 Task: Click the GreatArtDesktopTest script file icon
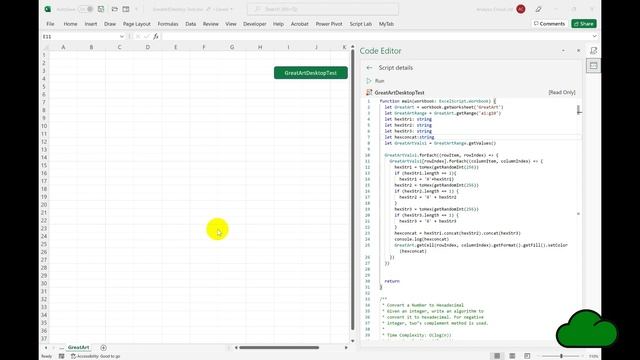point(369,93)
